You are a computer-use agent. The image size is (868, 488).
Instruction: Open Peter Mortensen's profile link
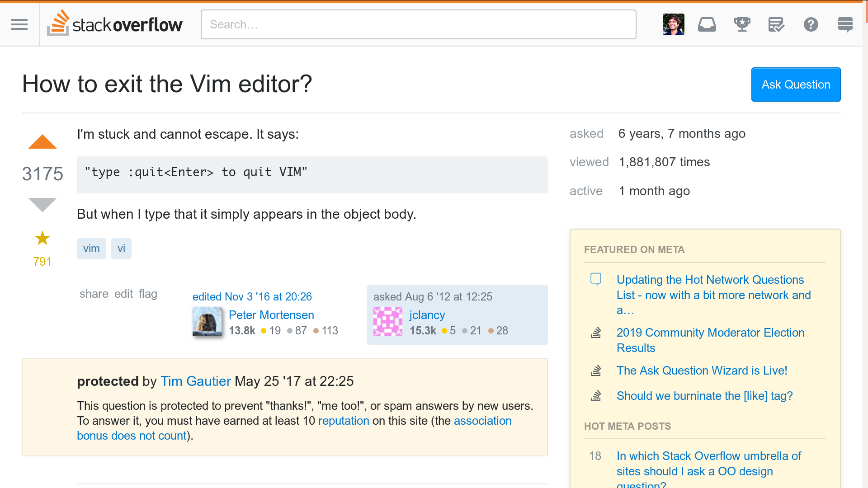click(x=271, y=315)
